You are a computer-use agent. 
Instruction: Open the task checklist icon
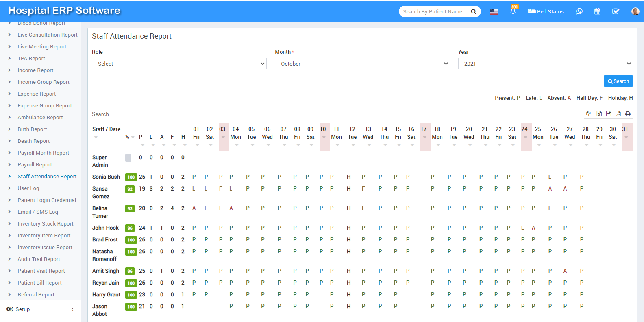[616, 11]
